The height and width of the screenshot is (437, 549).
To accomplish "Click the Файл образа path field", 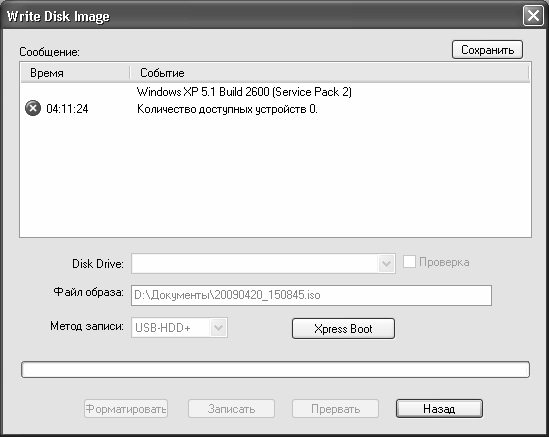I will (x=311, y=295).
